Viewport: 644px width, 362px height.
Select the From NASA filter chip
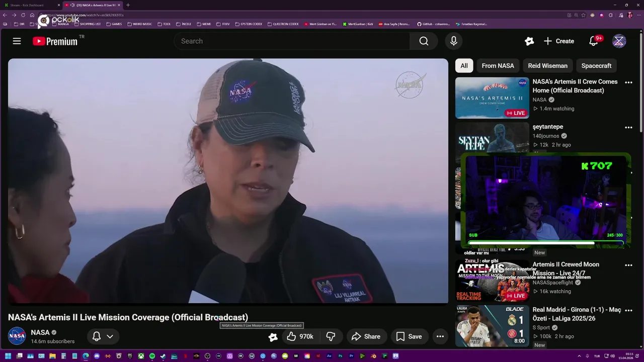(498, 66)
